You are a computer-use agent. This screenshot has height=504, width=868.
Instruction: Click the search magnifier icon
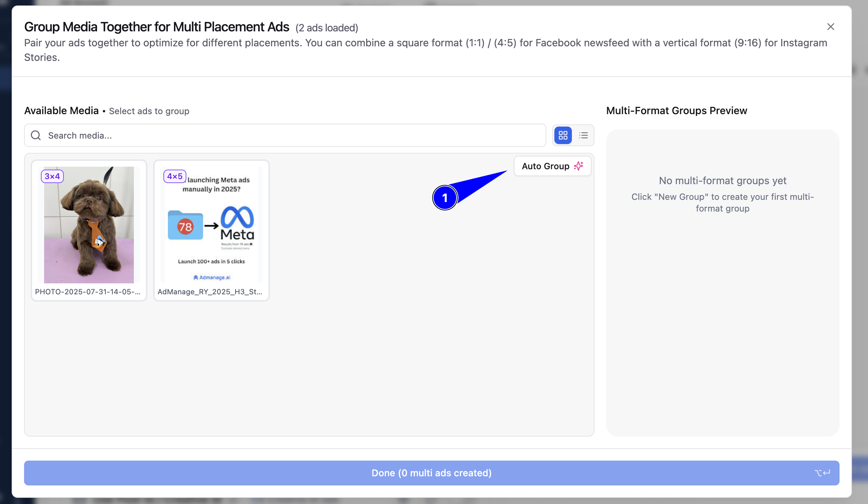pyautogui.click(x=36, y=135)
